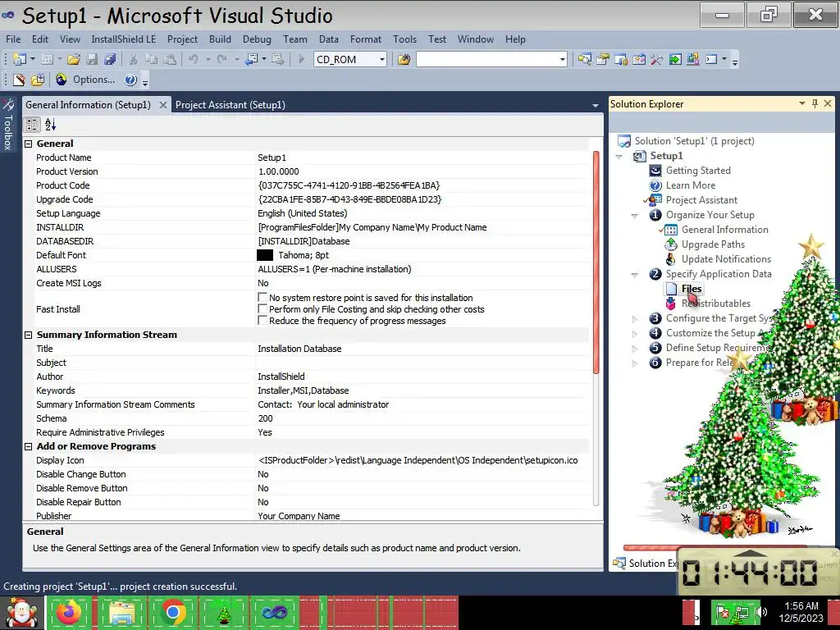Open the Solution Explorer window position dropdown
840x630 pixels.
click(802, 103)
